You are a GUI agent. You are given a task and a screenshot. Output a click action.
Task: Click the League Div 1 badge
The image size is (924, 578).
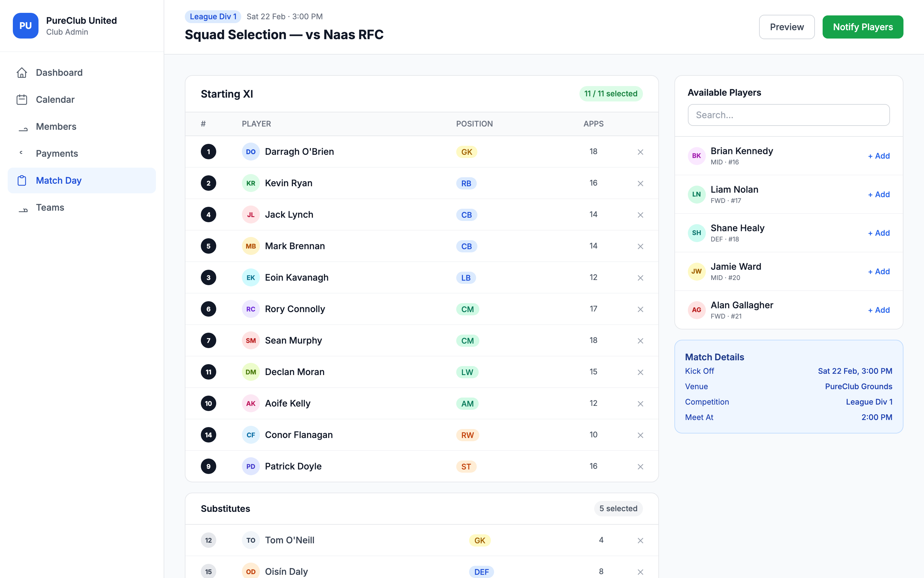point(213,16)
